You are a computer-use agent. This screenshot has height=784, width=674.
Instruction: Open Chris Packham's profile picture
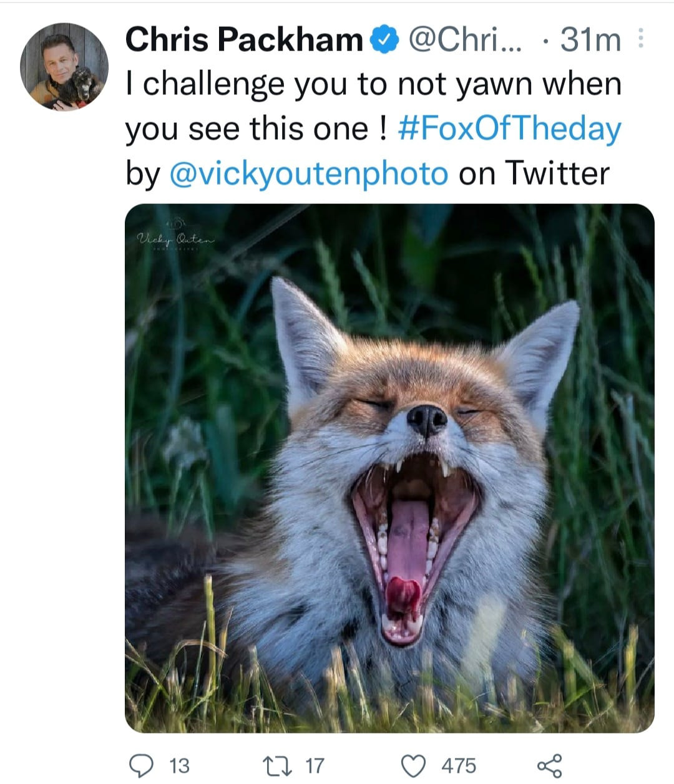pyautogui.click(x=64, y=67)
